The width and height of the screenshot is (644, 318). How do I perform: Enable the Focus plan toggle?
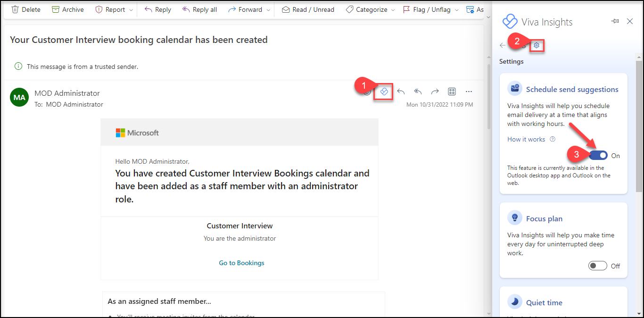click(x=597, y=266)
